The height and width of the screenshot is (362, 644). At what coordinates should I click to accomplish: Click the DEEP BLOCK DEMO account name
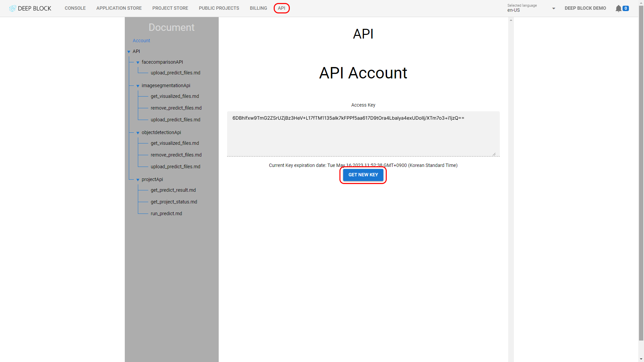(585, 8)
